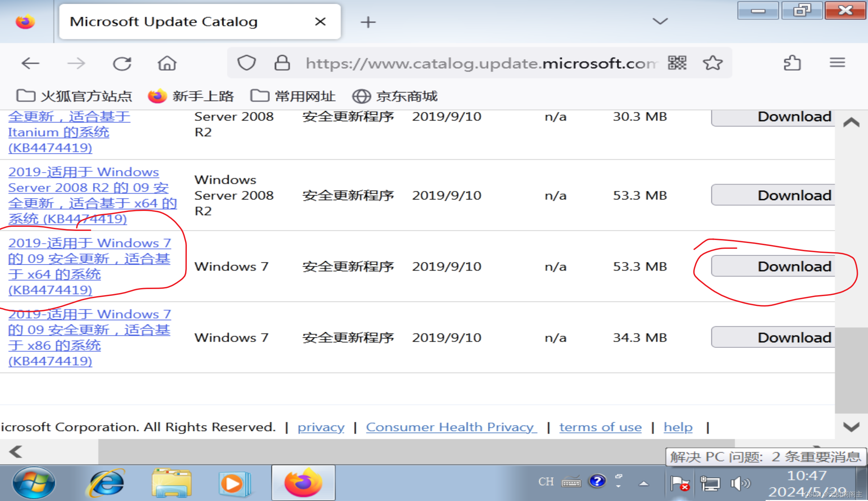
Task: Bookmark this page with the star
Action: pyautogui.click(x=713, y=63)
